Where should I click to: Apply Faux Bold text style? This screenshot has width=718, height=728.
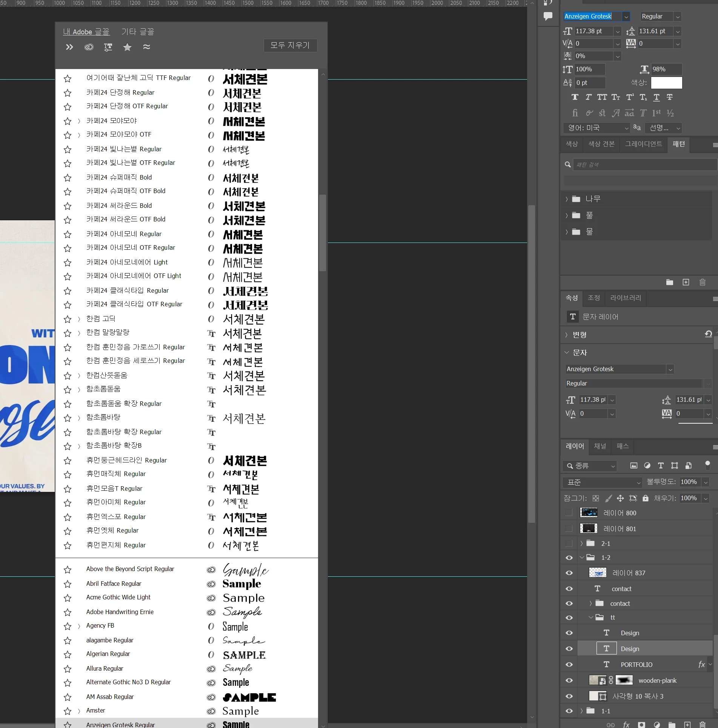(x=575, y=97)
